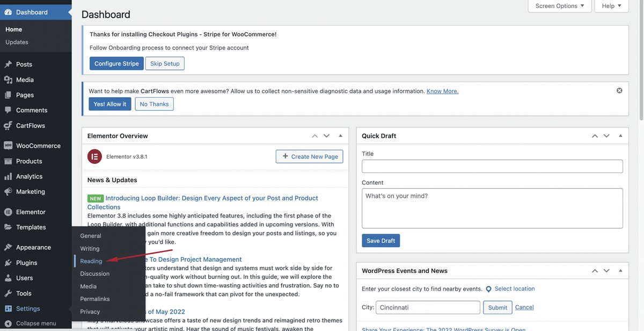Image resolution: width=644 pixels, height=331 pixels.
Task: Click the Analytics bar chart icon
Action: coord(8,176)
